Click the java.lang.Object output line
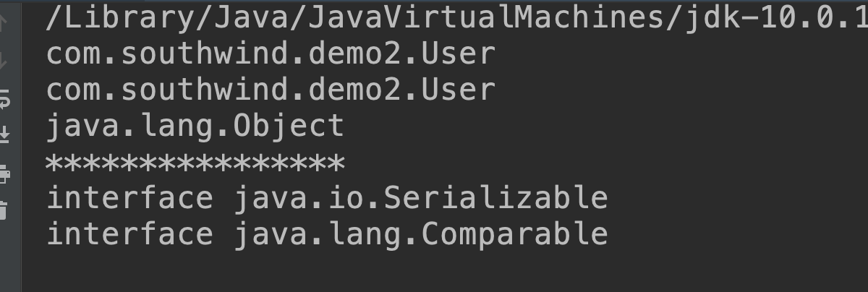The height and width of the screenshot is (292, 868). coord(195,126)
